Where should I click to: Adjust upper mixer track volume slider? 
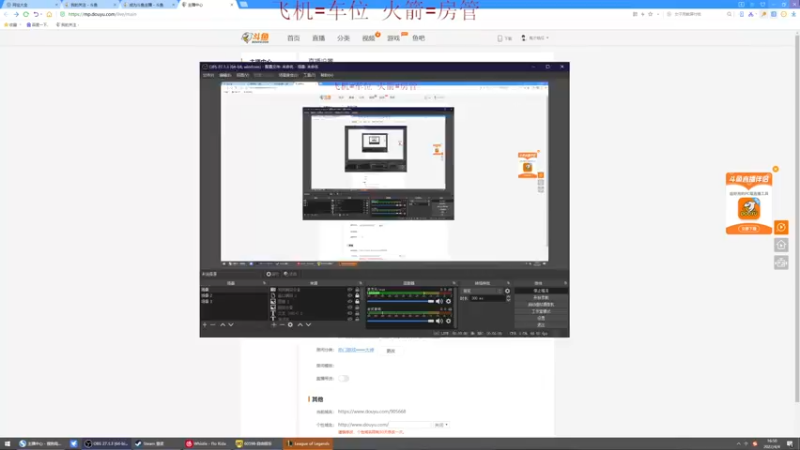[401, 302]
